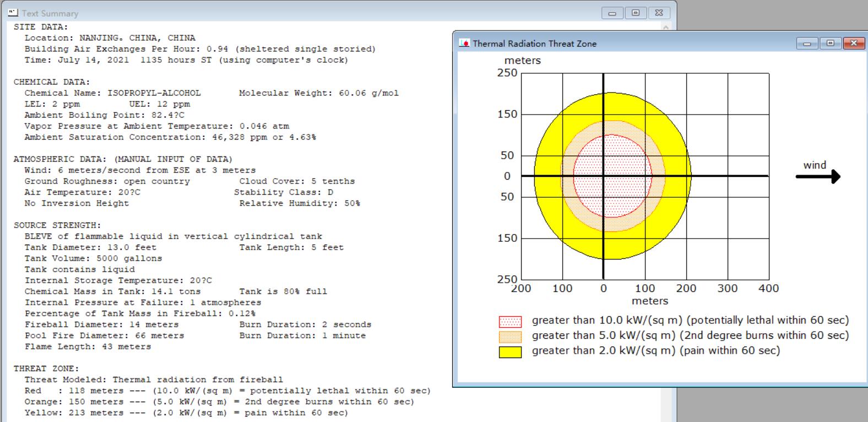Viewport: 868px width, 422px height.
Task: Click 'Flame Length: 43 meters' text
Action: 88,347
